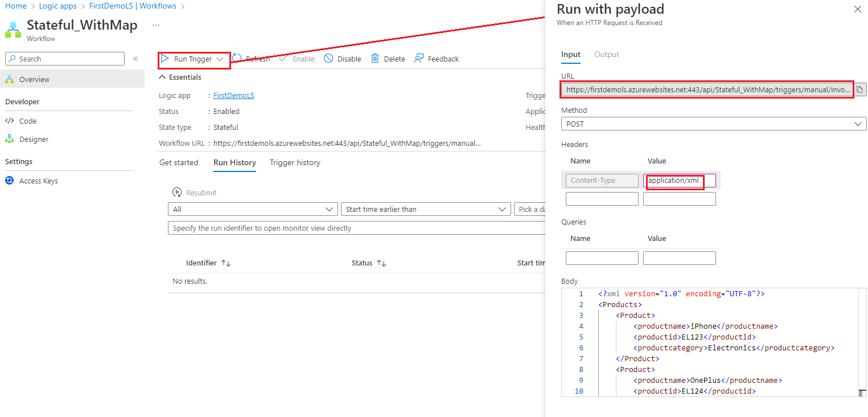The image size is (868, 417).
Task: Click the Overview sidebar icon
Action: click(9, 79)
